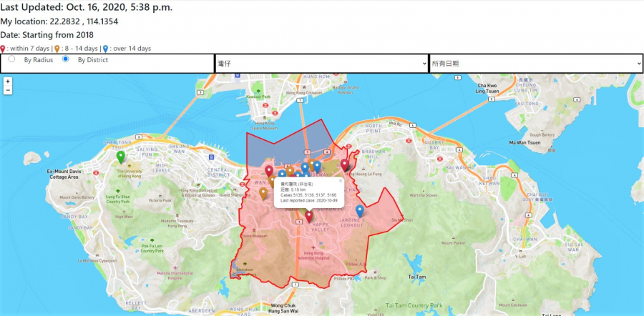
Task: Click the orange marker left of the popup
Action: click(263, 192)
